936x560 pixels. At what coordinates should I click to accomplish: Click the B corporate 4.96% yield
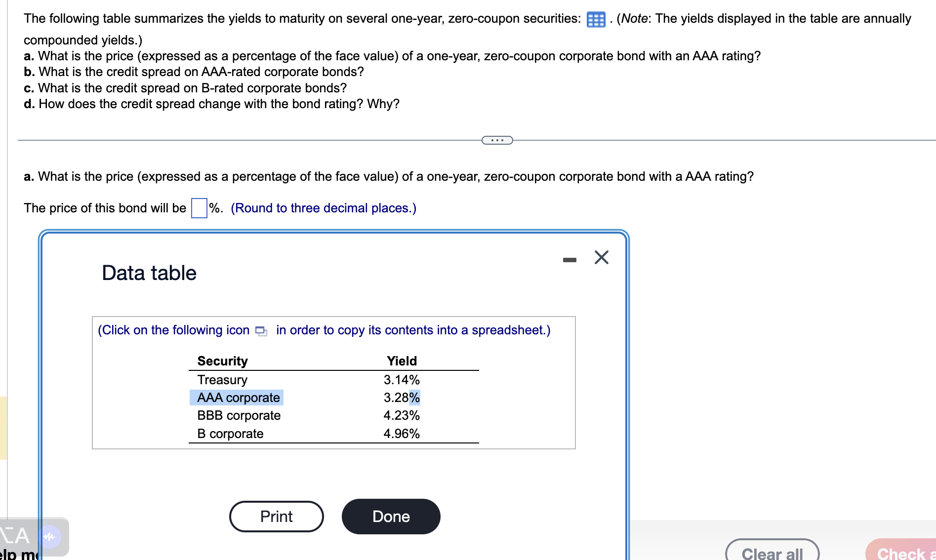(401, 434)
